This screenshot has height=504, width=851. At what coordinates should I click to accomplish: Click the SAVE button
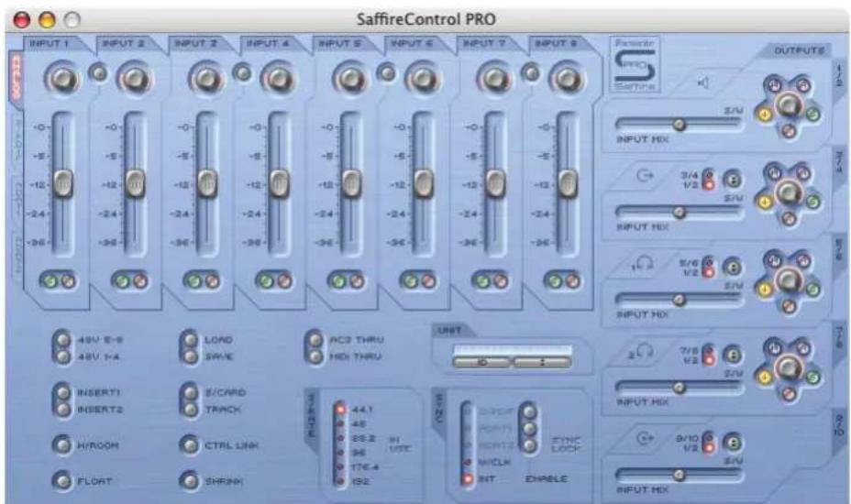[190, 356]
